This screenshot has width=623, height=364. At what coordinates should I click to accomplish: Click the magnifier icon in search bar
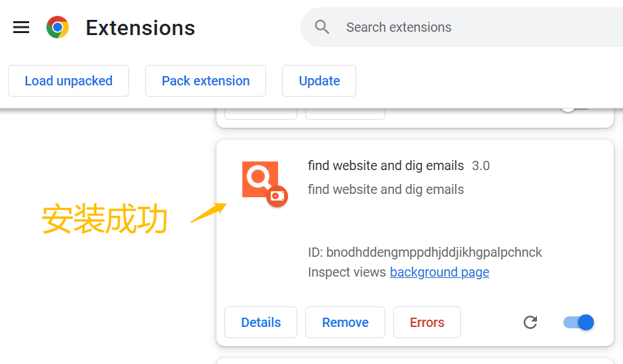click(322, 27)
